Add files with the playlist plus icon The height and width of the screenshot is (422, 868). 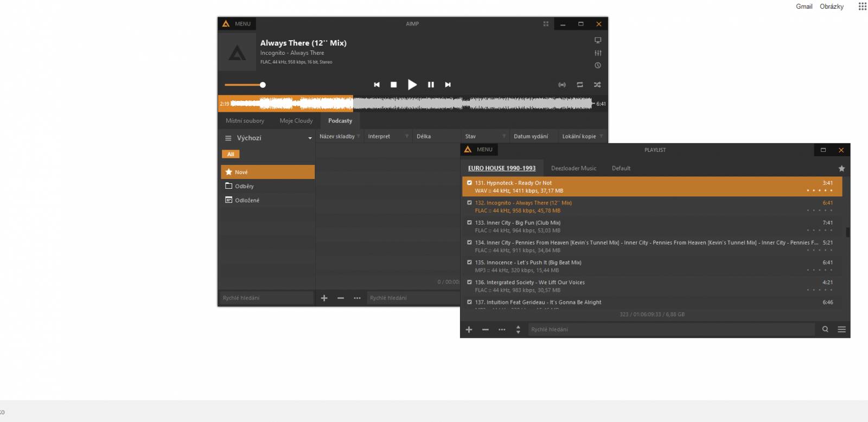pyautogui.click(x=469, y=329)
